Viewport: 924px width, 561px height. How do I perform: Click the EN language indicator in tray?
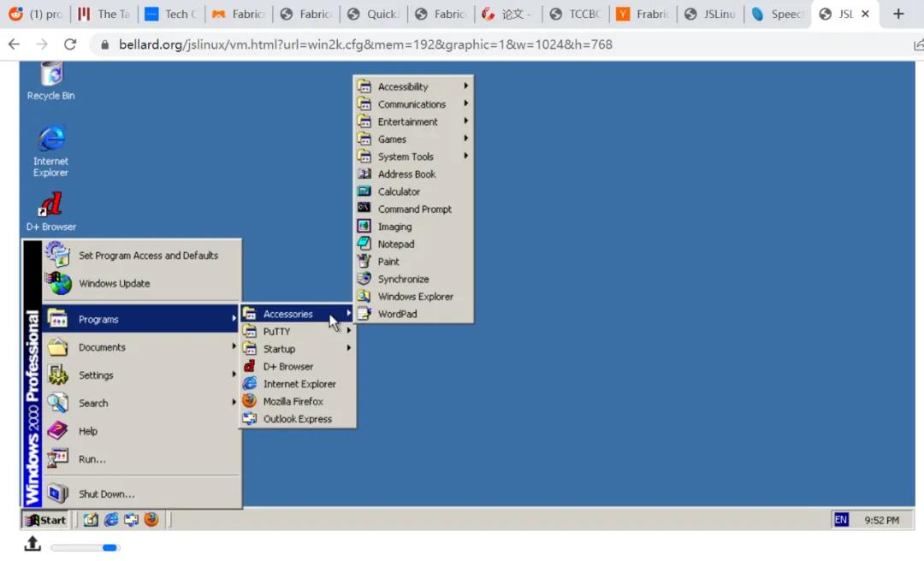coord(841,520)
